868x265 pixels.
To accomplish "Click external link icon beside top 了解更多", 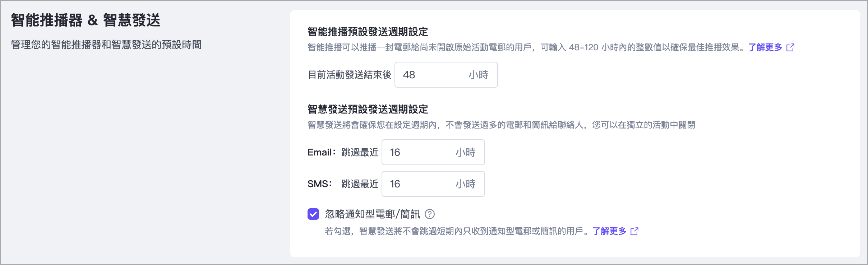I will pyautogui.click(x=790, y=47).
